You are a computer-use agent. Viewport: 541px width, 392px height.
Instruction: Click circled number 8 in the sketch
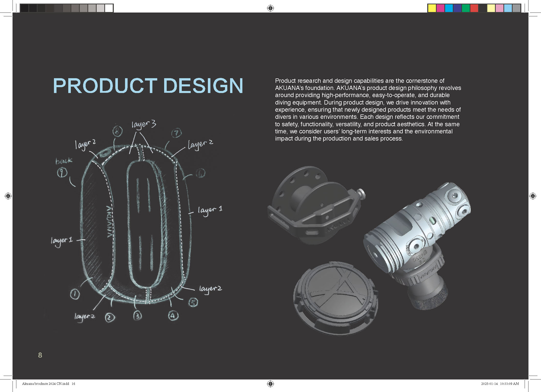click(x=117, y=131)
